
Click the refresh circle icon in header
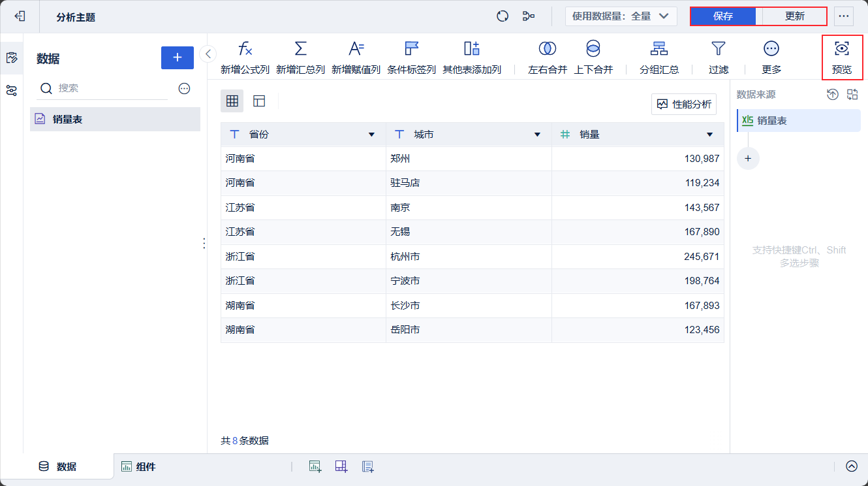(503, 16)
